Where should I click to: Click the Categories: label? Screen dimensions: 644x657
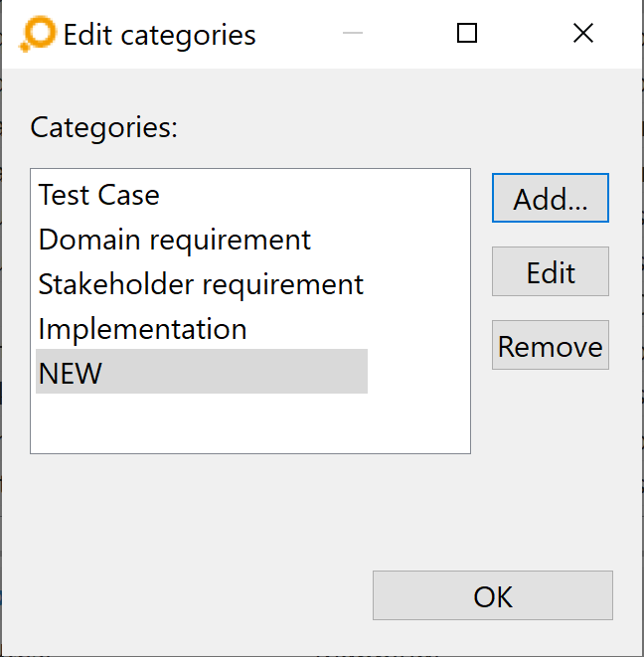click(104, 127)
